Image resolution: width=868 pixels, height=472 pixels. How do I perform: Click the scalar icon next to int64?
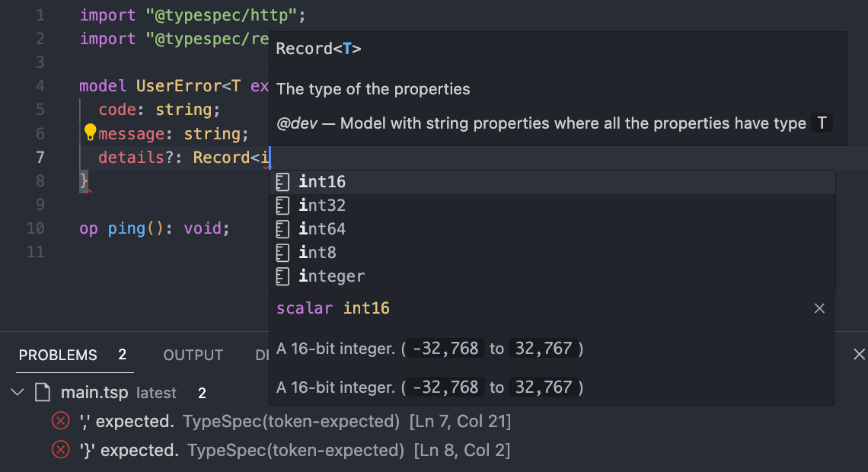pyautogui.click(x=283, y=229)
